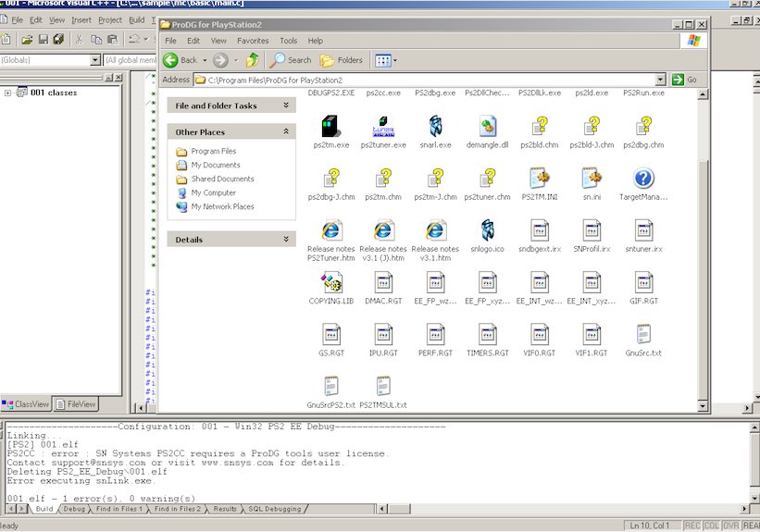Open ps2dbg.chm help file
The image size is (760, 532).
point(643,127)
